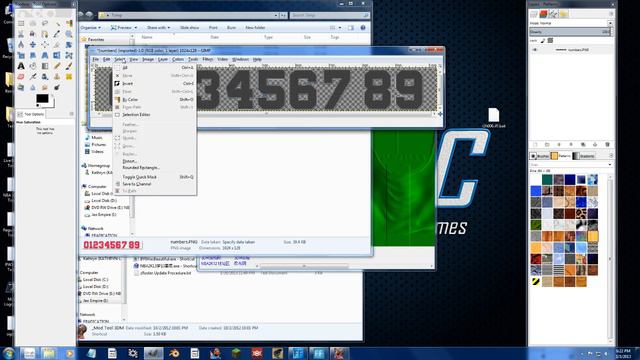This screenshot has height=360, width=640.
Task: Open the Filters menu in GIMP
Action: click(x=208, y=59)
